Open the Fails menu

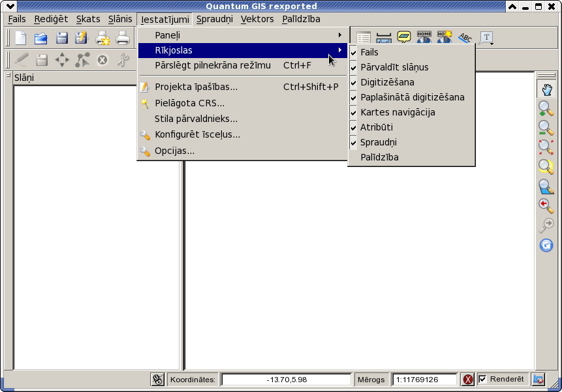(17, 19)
